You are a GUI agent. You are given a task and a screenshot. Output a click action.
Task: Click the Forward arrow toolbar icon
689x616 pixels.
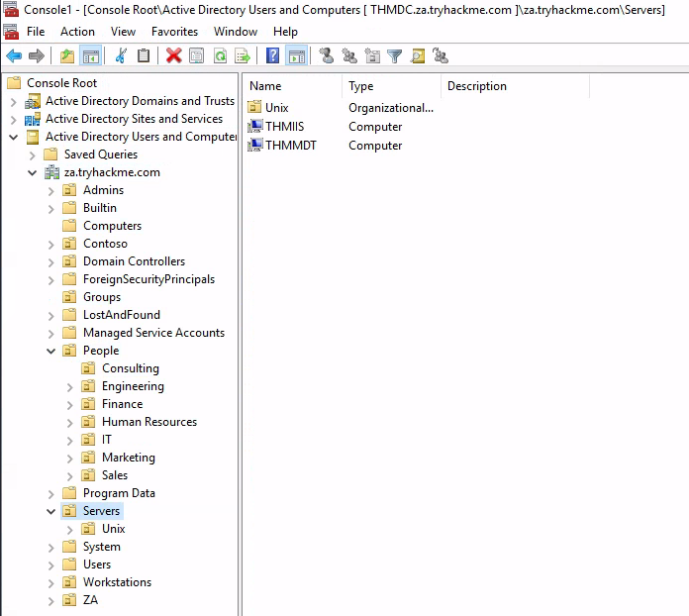(37, 55)
